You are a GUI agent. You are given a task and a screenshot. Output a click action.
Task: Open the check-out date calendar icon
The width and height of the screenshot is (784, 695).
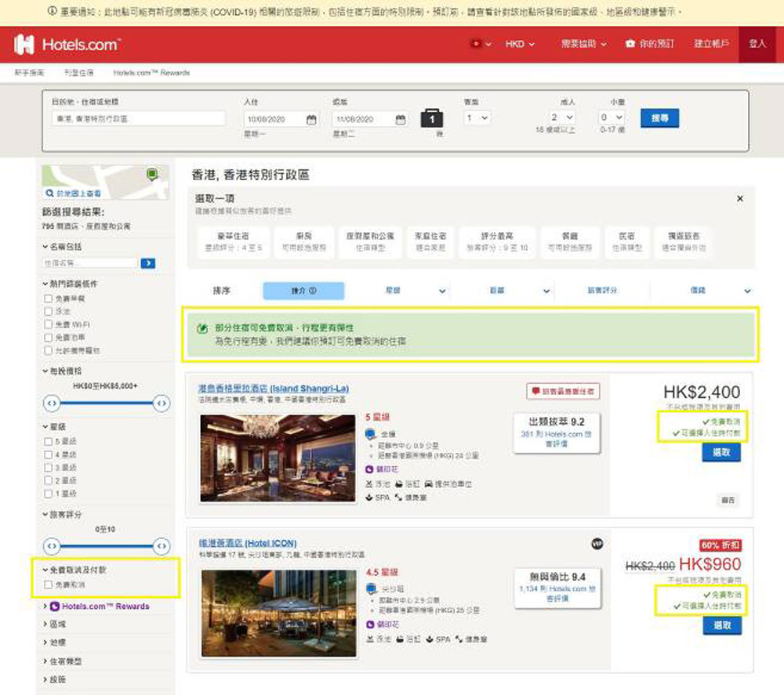click(400, 120)
